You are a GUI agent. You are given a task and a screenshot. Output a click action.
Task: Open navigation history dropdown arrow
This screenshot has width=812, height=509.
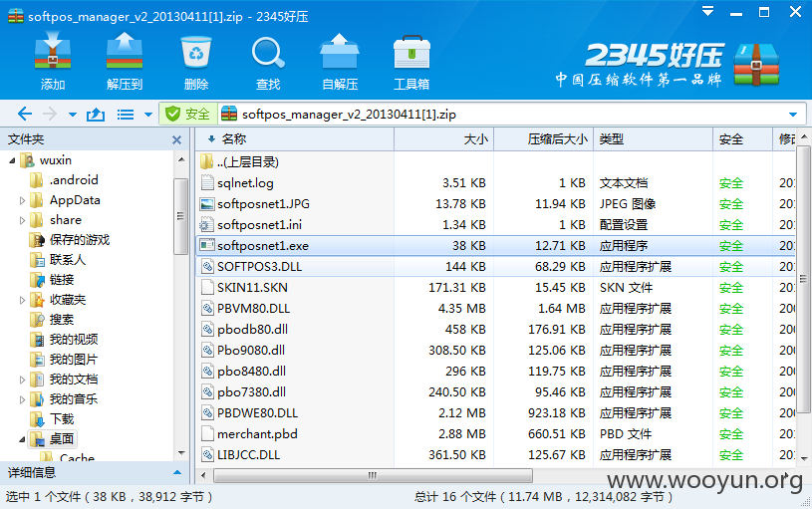[73, 115]
